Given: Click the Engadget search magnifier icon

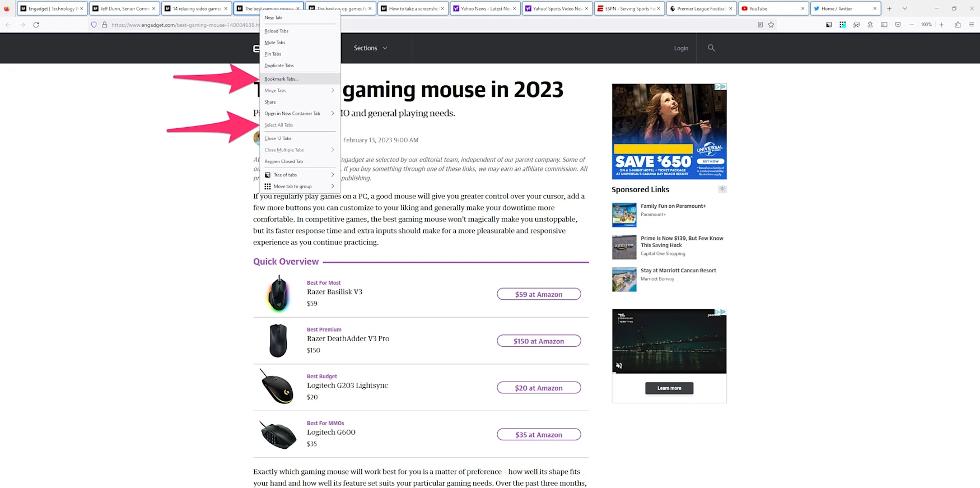Looking at the screenshot, I should tap(711, 48).
